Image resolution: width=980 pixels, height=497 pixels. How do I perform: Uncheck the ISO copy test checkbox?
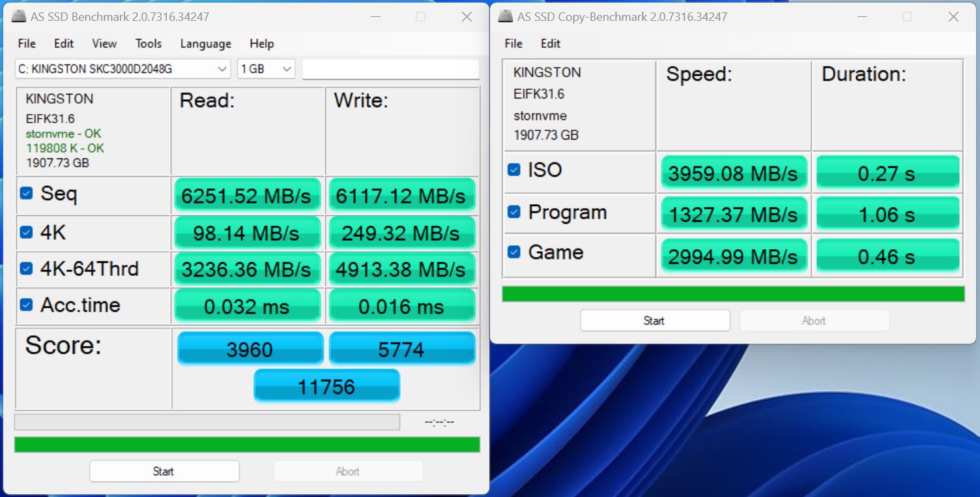[514, 170]
